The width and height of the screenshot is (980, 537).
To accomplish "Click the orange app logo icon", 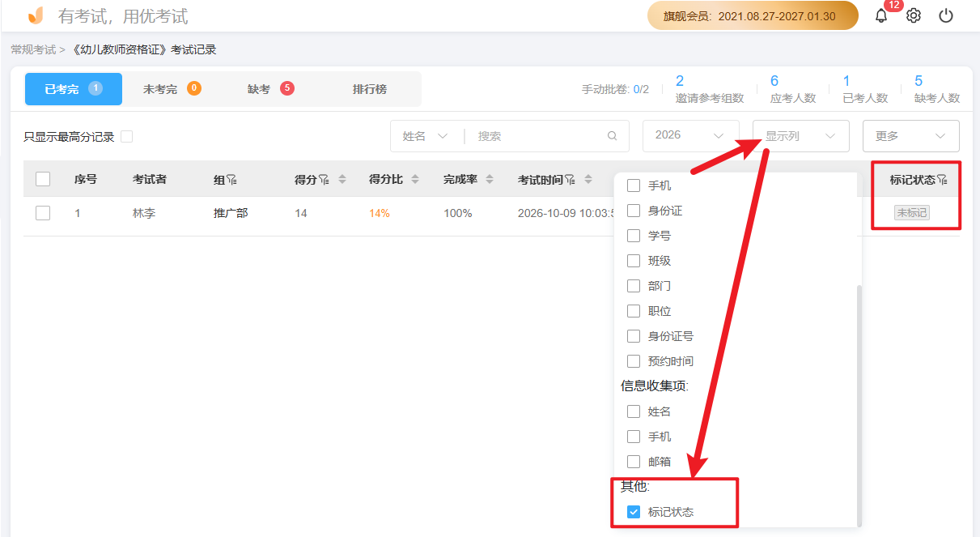I will tap(36, 15).
